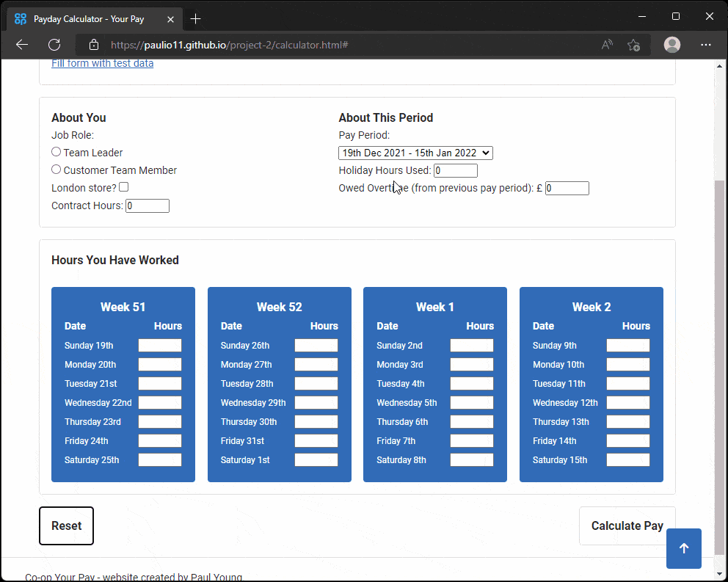Screen dimensions: 728x582
Task: Reload the page with refresh icon
Action: point(54,45)
